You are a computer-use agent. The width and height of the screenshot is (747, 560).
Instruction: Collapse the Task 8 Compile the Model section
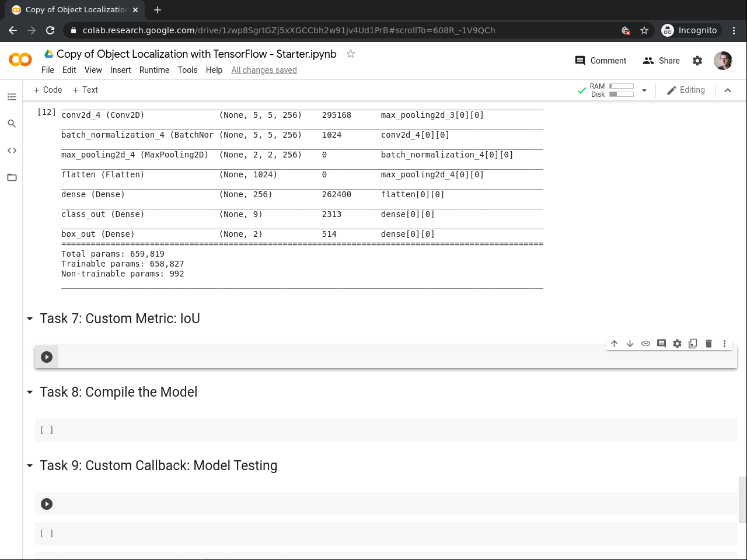point(30,392)
